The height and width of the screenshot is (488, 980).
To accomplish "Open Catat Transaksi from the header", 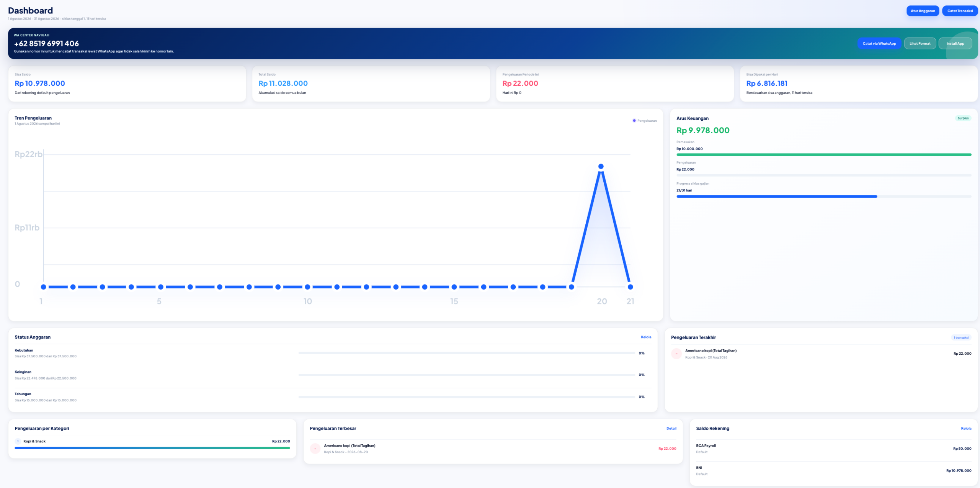I will click(960, 11).
